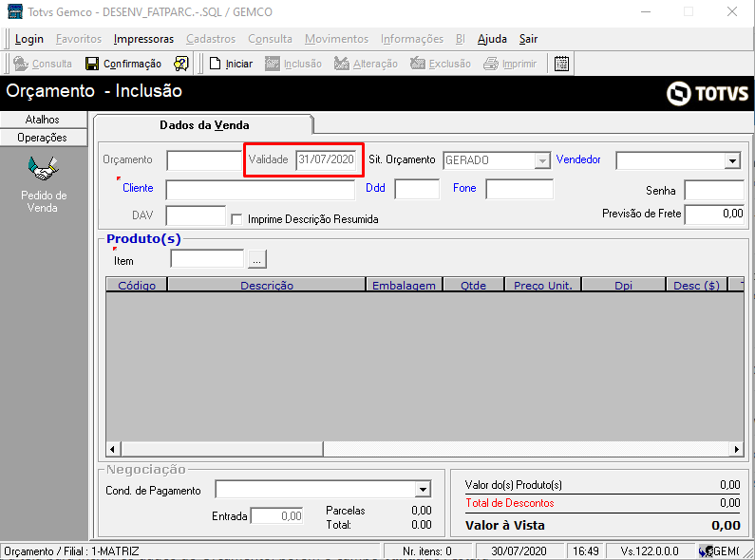Click the Ddd blue label
The width and height of the screenshot is (755, 560).
(x=375, y=188)
